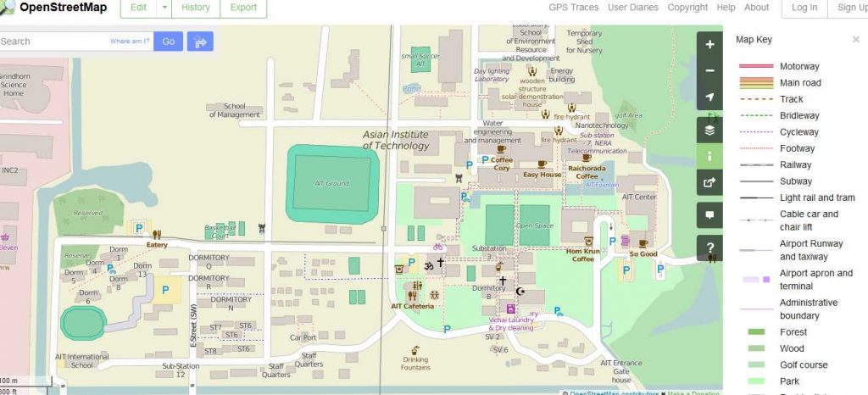
Task: Click the Log In button
Action: point(804,8)
